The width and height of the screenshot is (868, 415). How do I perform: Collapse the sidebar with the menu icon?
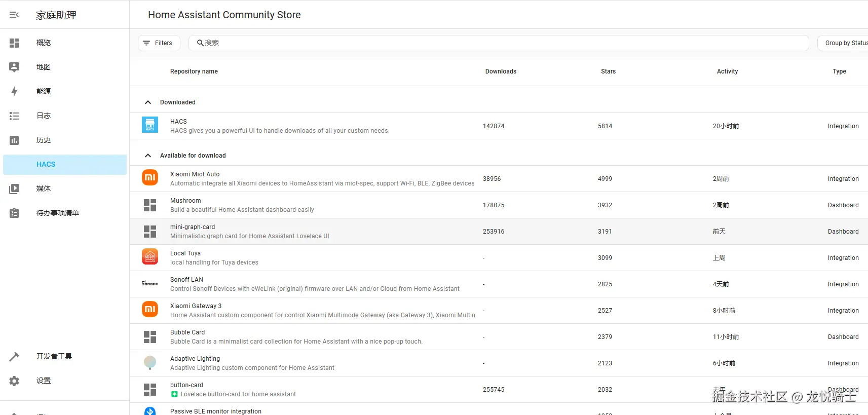pyautogui.click(x=14, y=15)
